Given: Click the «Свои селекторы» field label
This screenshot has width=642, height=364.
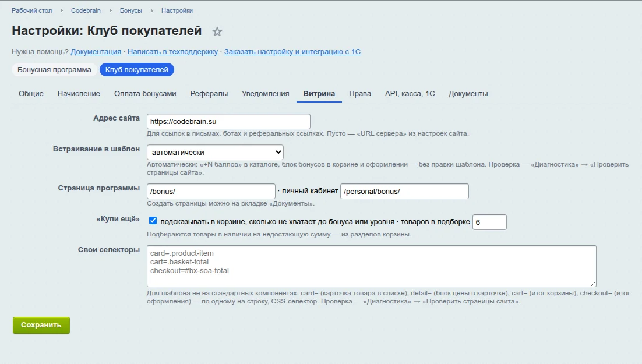Looking at the screenshot, I should click(x=109, y=250).
